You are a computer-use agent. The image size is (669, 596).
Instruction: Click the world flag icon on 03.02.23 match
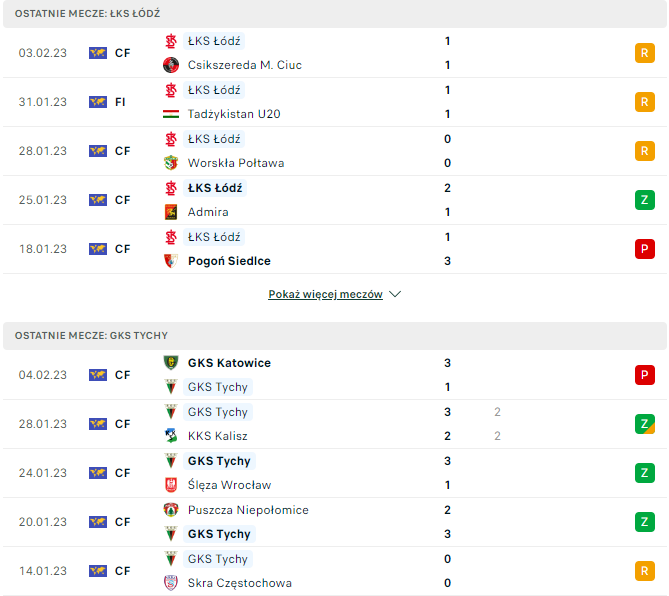tap(98, 53)
